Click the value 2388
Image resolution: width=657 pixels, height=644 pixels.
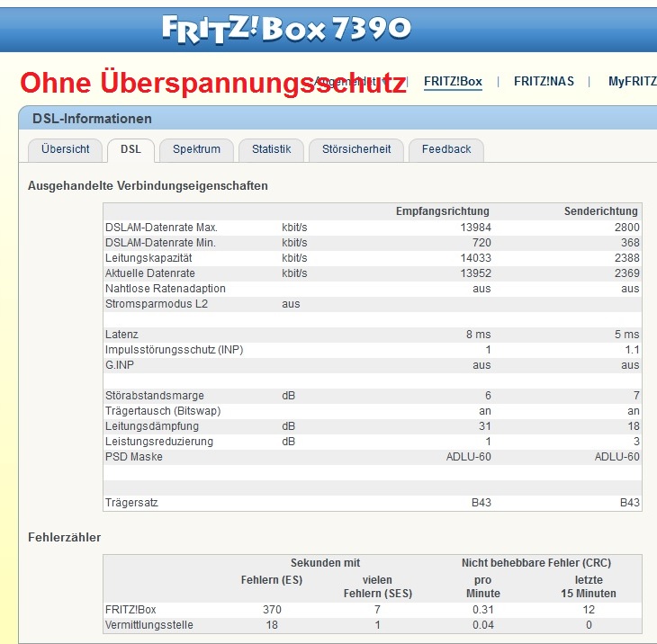[x=626, y=258]
